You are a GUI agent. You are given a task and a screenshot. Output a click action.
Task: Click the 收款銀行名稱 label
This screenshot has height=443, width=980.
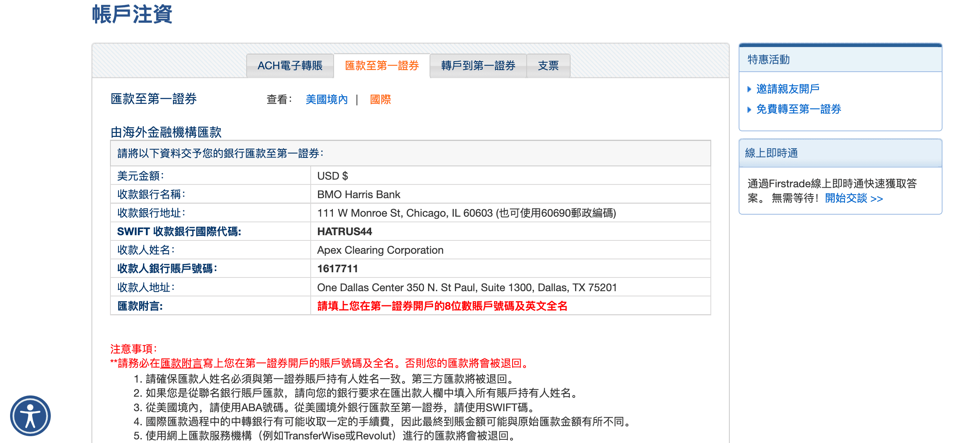[152, 195]
